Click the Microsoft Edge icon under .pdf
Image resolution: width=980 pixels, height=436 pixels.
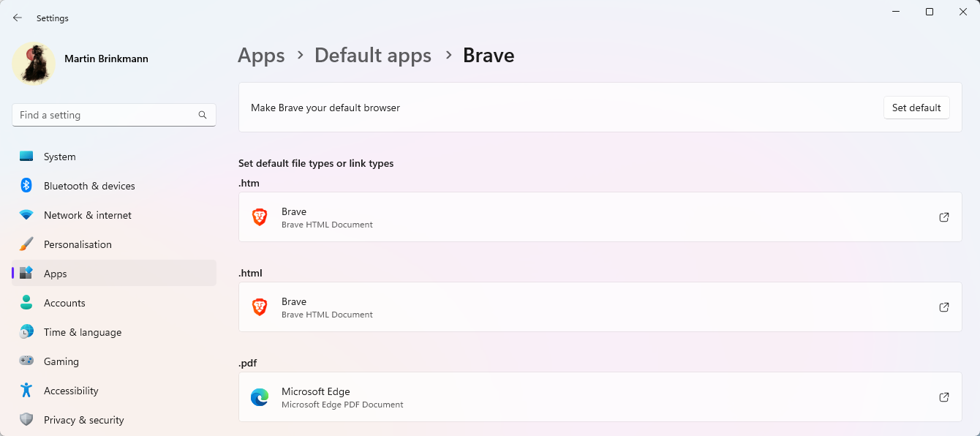click(x=260, y=396)
